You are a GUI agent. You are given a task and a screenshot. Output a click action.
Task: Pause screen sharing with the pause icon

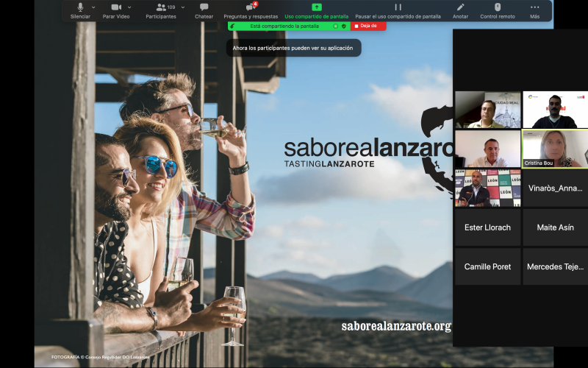tap(398, 7)
